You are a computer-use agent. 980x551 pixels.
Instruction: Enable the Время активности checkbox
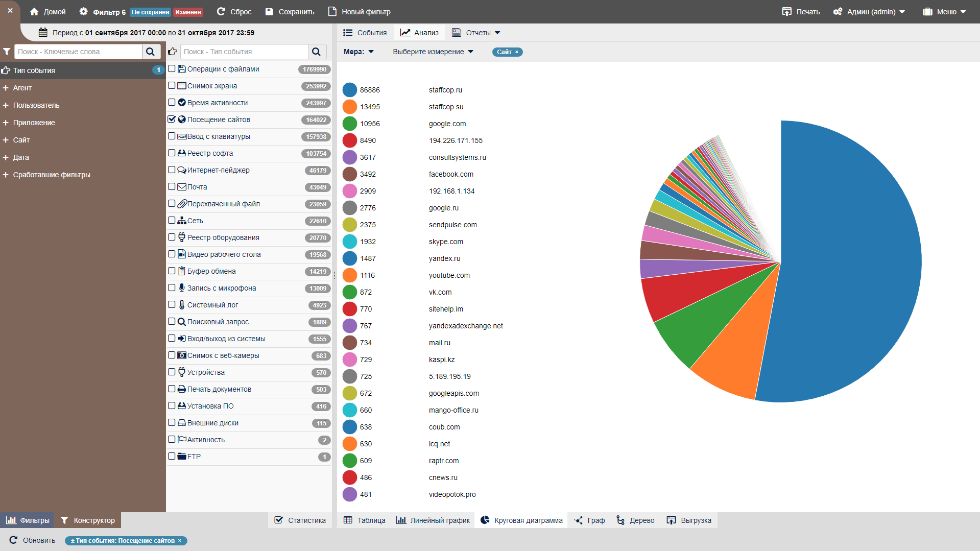click(x=172, y=103)
